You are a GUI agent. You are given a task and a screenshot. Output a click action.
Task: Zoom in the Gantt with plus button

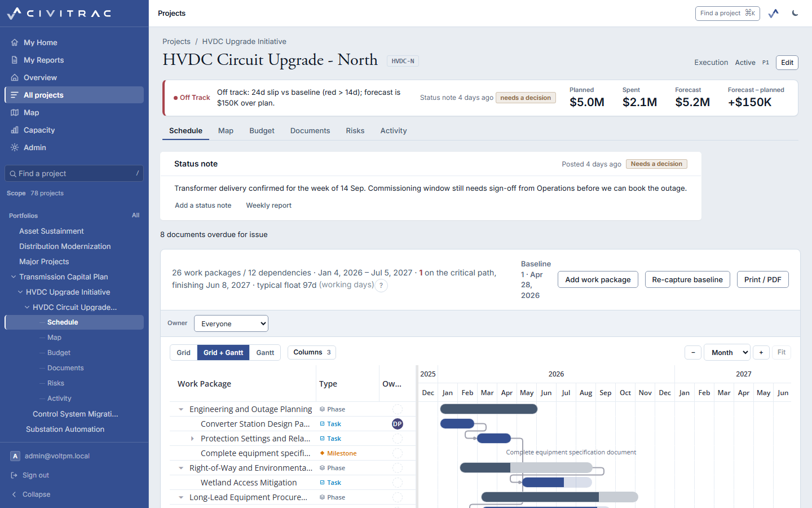761,352
